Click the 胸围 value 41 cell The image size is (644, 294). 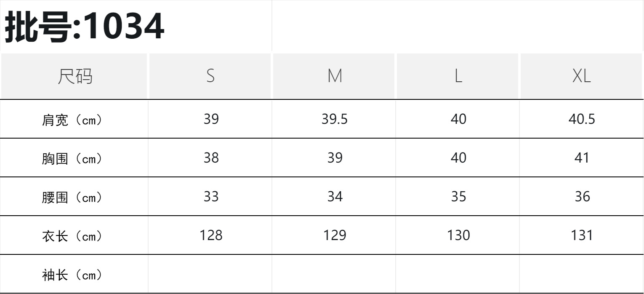[x=582, y=158]
